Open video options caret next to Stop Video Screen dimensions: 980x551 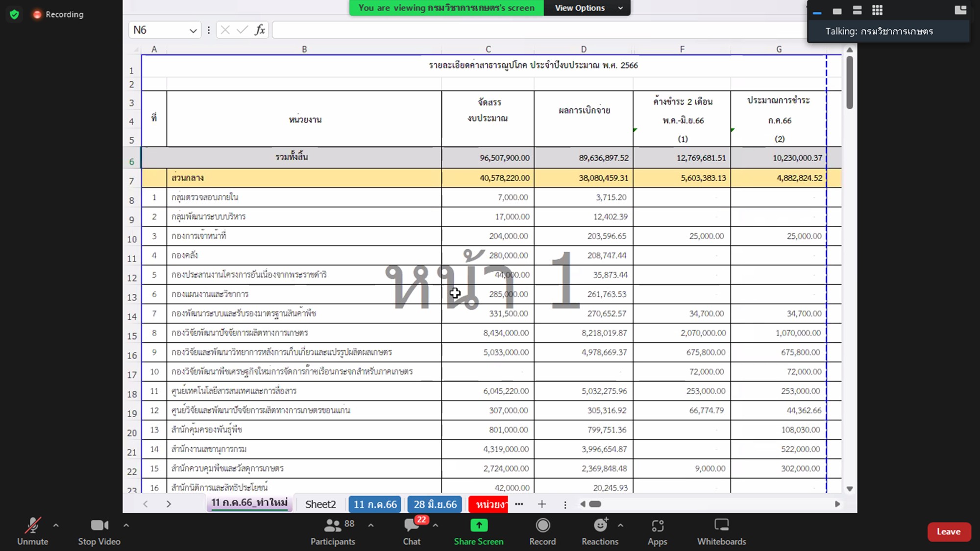pyautogui.click(x=126, y=525)
